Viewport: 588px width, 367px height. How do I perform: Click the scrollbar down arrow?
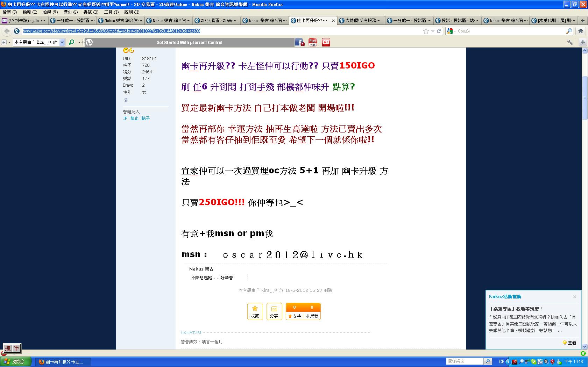[585, 346]
